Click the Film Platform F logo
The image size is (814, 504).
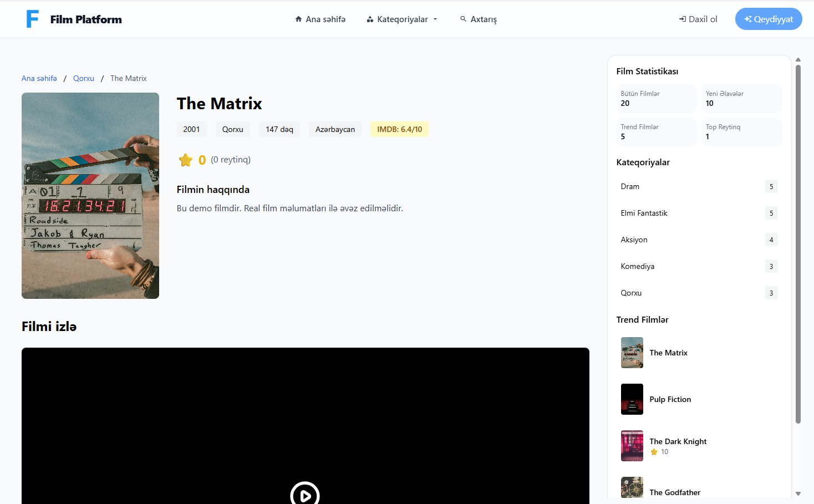click(x=33, y=19)
